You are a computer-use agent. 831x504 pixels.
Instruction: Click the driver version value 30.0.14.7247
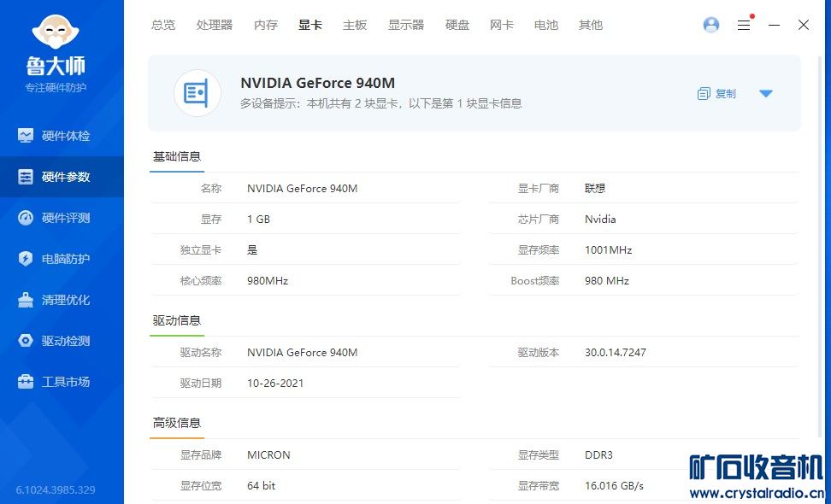pos(616,353)
